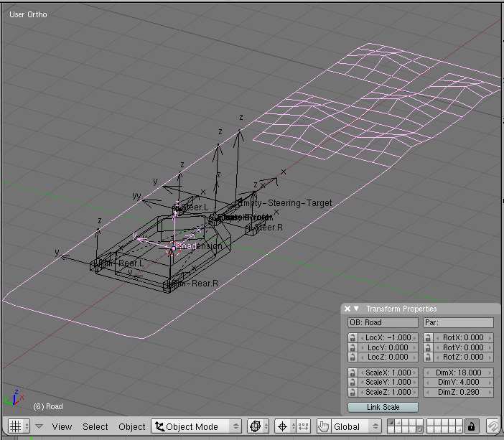The width and height of the screenshot is (504, 440).
Task: Toggle the LocX lock icon
Action: [353, 337]
